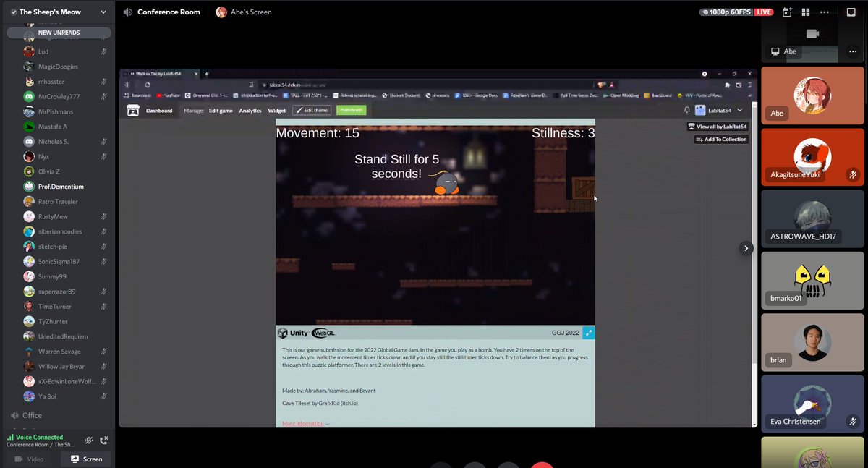The image size is (868, 468).
Task: Click the Voice Connected status text
Action: [39, 437]
